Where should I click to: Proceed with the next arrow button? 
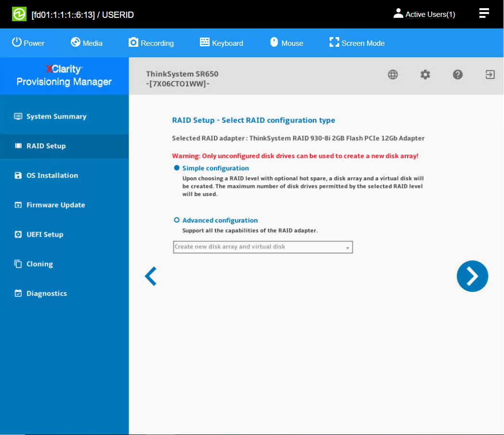tap(472, 276)
